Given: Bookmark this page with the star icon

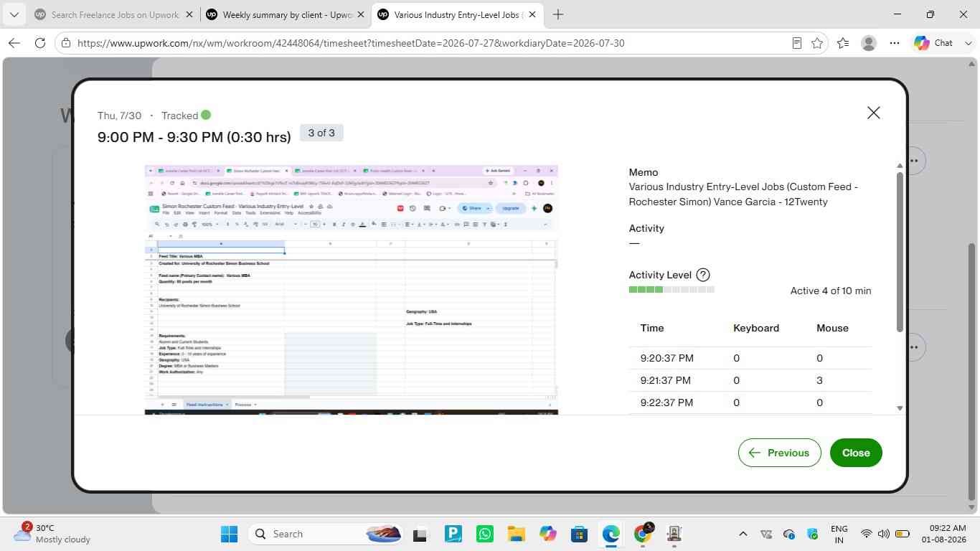Looking at the screenshot, I should click(x=817, y=43).
